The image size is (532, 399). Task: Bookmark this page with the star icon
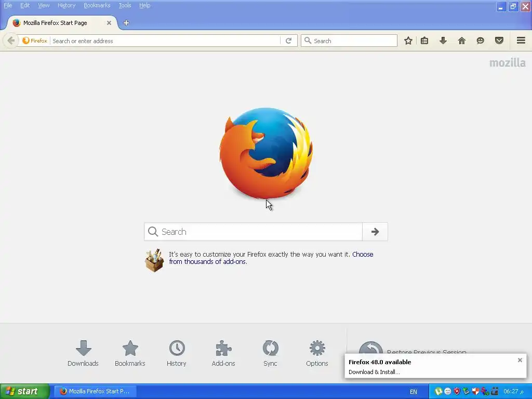[x=408, y=41]
